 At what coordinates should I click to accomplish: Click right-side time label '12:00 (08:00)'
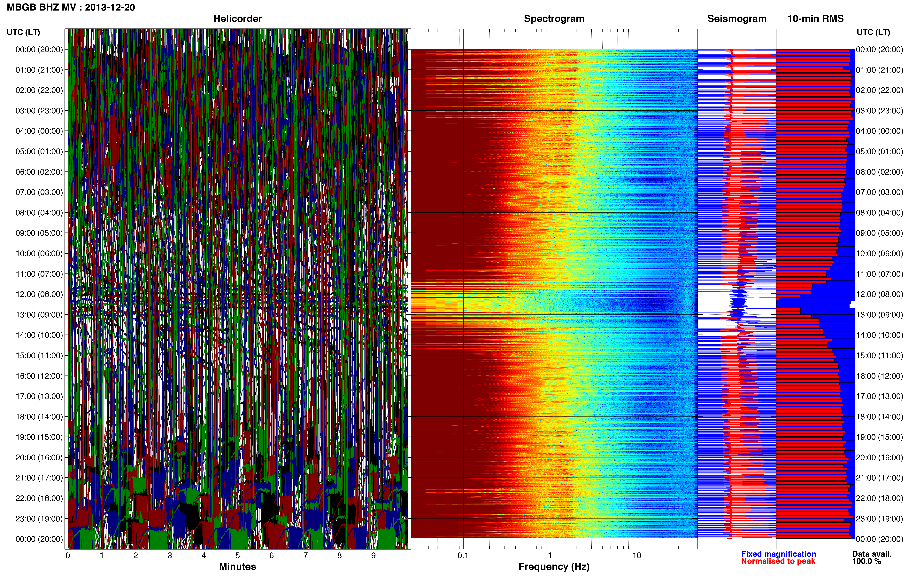[879, 294]
